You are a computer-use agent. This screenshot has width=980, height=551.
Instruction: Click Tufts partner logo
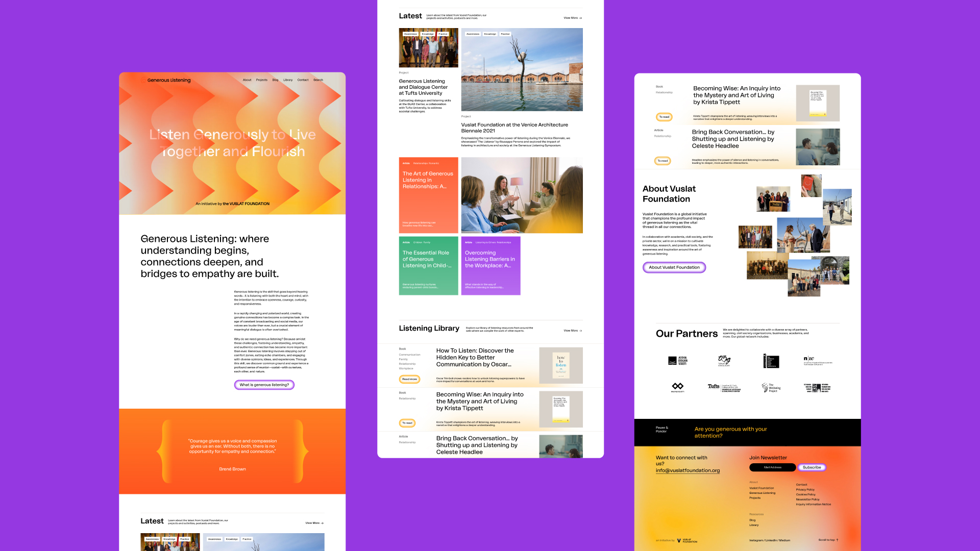724,388
